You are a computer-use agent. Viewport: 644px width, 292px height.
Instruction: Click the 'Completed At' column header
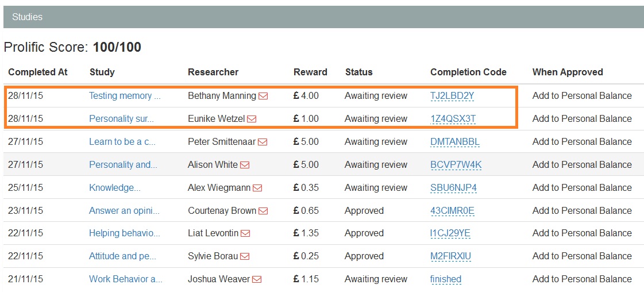pyautogui.click(x=38, y=72)
